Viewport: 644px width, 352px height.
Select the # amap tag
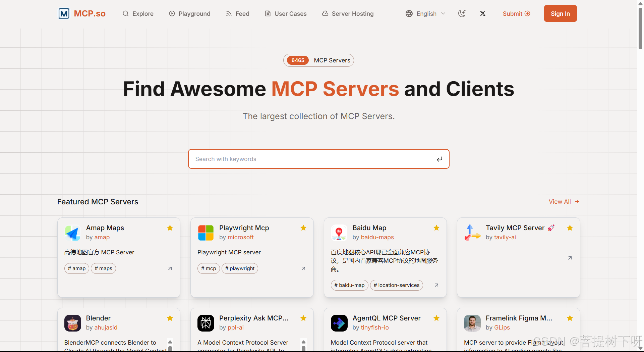[77, 268]
